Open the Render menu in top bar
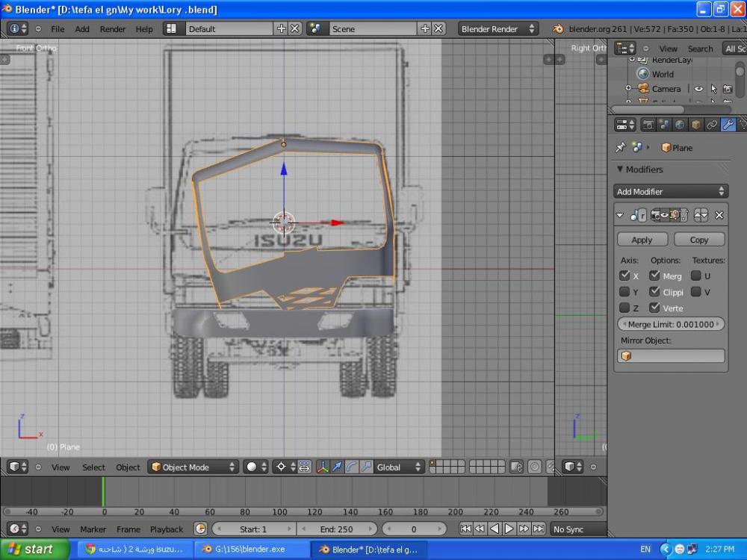Image resolution: width=747 pixels, height=560 pixels. tap(113, 28)
